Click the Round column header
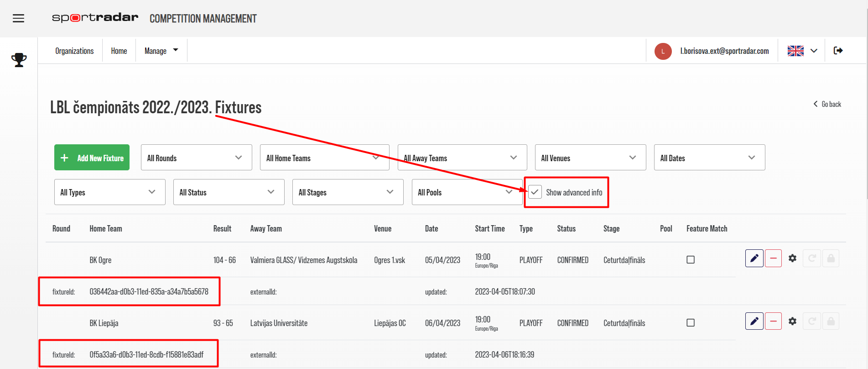 [x=61, y=228]
